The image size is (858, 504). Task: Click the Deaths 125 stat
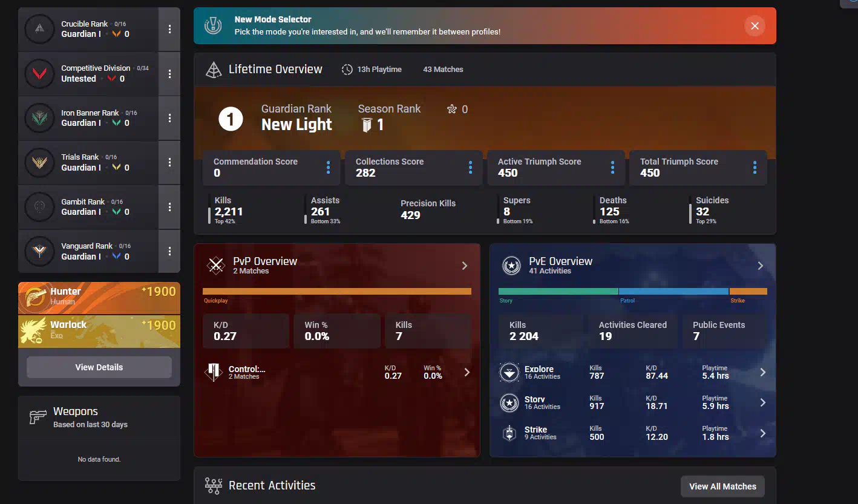click(612, 209)
